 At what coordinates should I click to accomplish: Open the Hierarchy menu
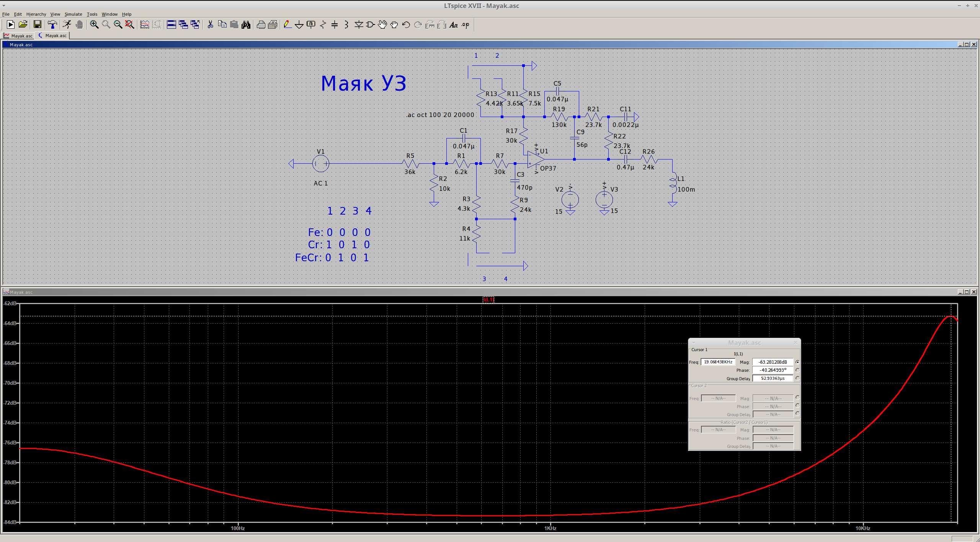click(36, 14)
